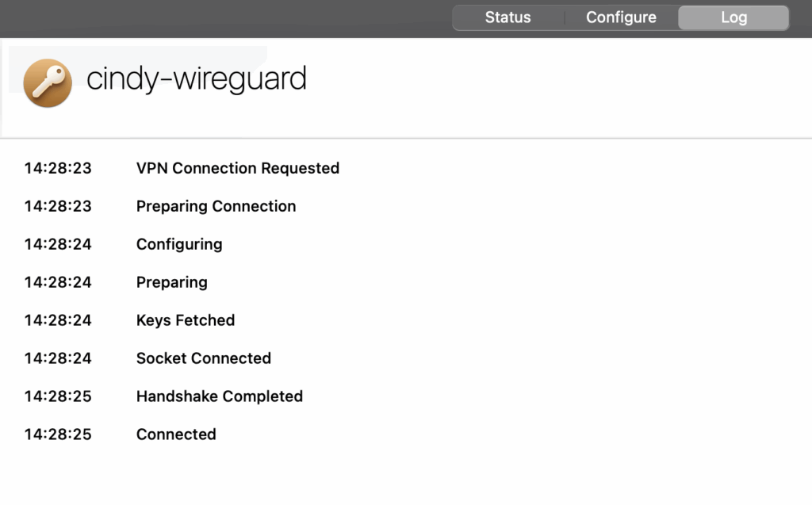Click the timestamp beside 'Preparing Connection'

click(58, 206)
